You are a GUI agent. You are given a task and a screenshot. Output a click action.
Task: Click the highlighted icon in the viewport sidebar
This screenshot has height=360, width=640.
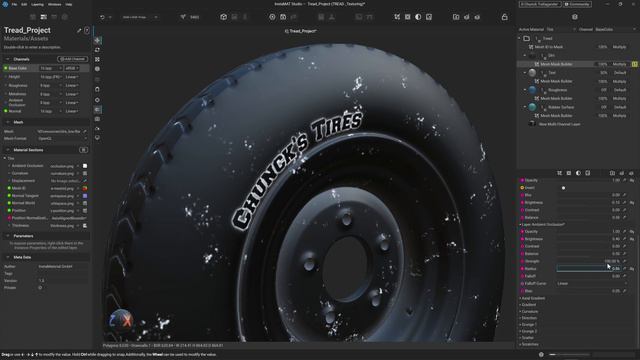(x=98, y=109)
